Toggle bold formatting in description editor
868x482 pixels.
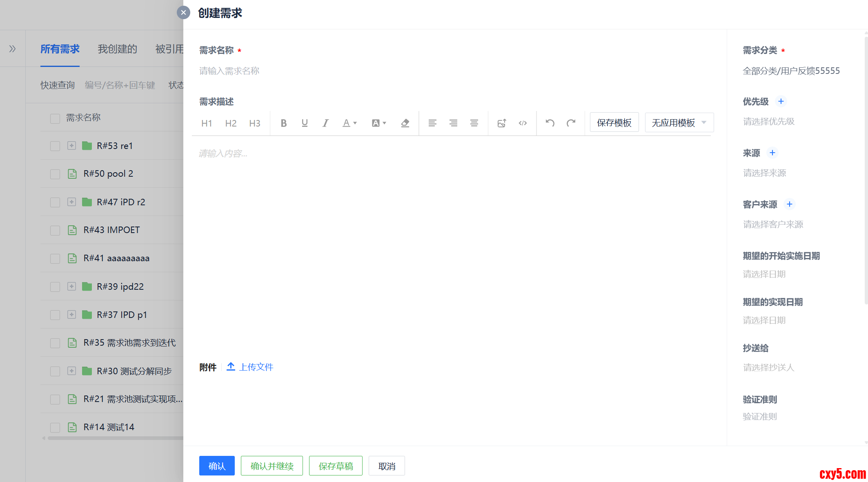[284, 123]
